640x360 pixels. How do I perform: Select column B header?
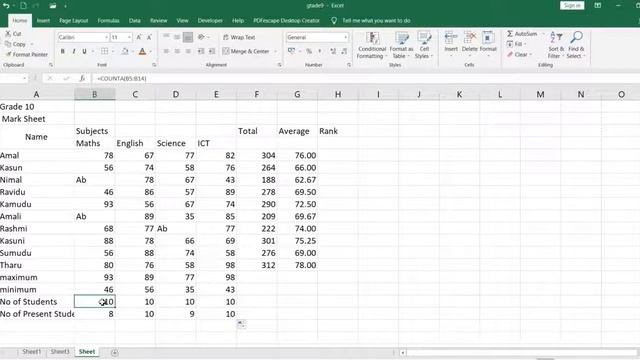(x=95, y=94)
